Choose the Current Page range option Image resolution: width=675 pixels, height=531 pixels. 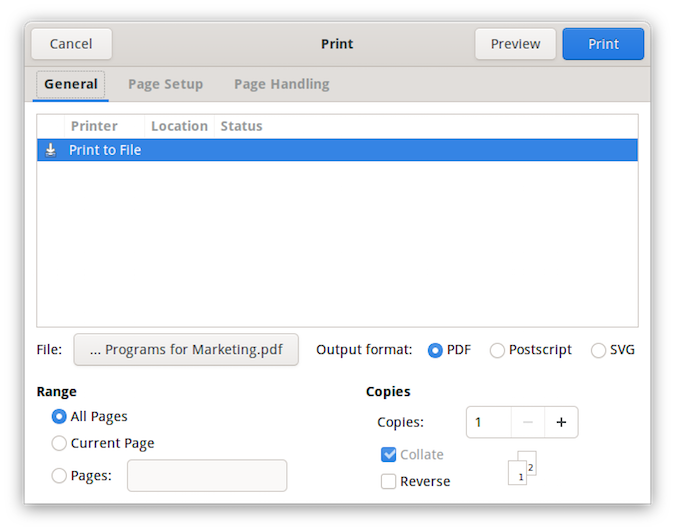coord(59,443)
